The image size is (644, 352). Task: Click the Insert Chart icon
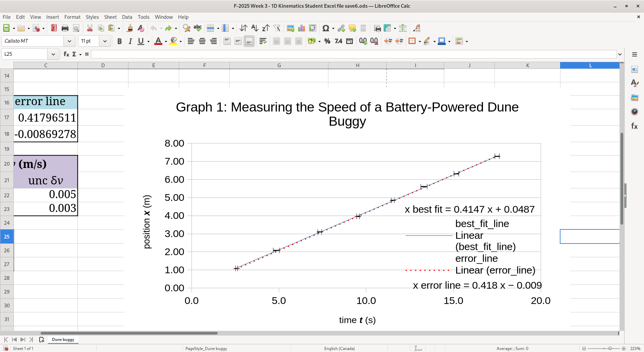click(302, 28)
